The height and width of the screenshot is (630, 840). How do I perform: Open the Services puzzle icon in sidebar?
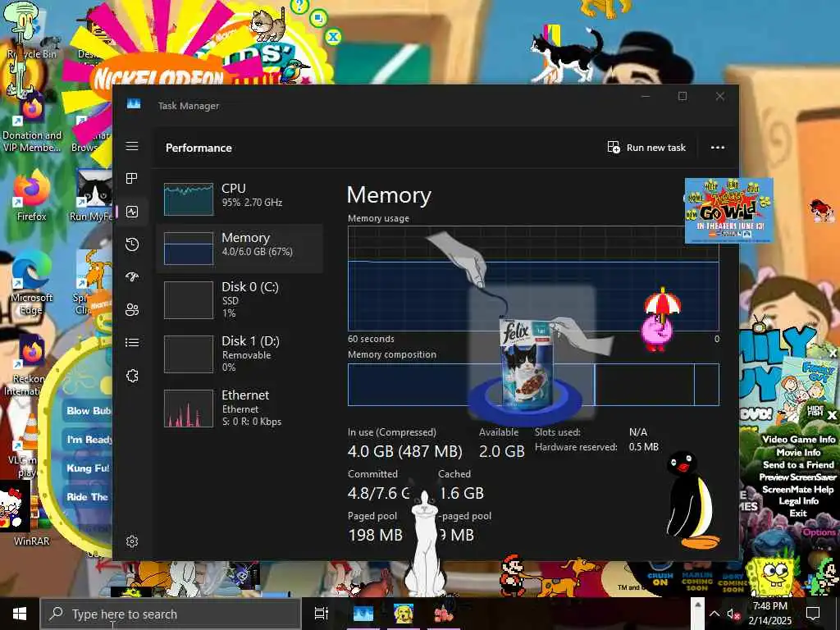coord(132,376)
